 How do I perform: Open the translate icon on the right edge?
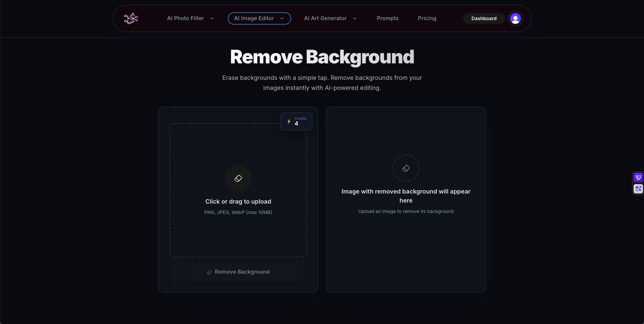638,188
